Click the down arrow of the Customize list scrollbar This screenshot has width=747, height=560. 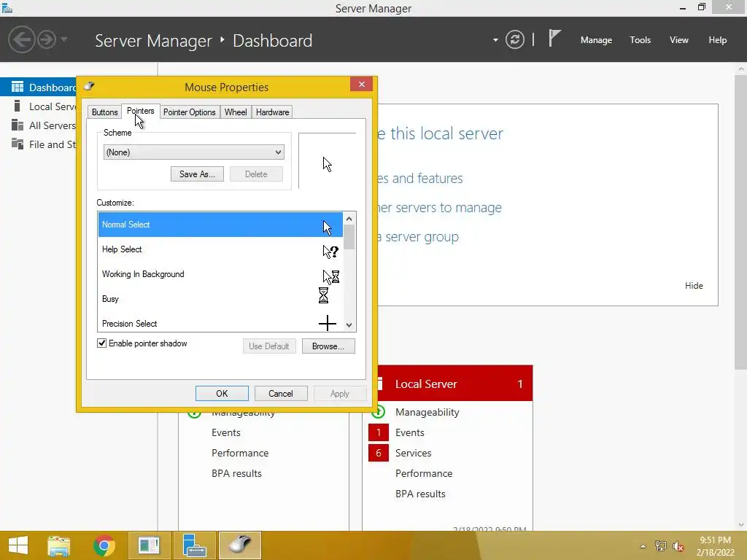tap(349, 325)
